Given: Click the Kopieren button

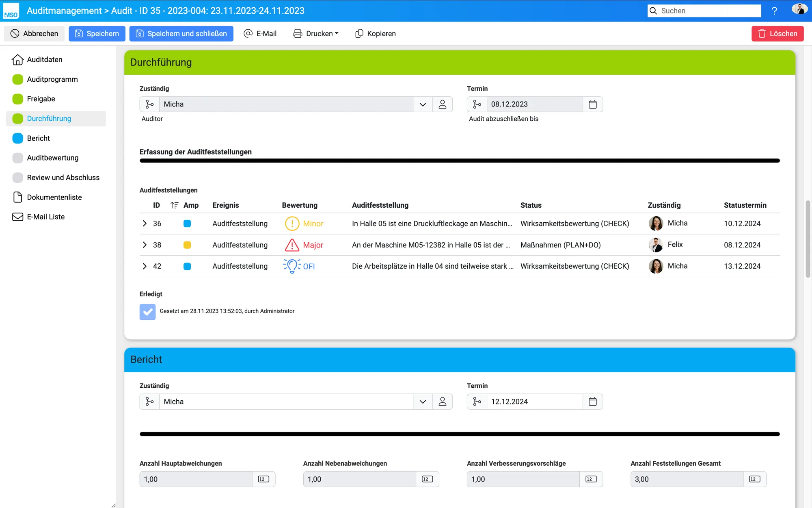Looking at the screenshot, I should click(376, 34).
